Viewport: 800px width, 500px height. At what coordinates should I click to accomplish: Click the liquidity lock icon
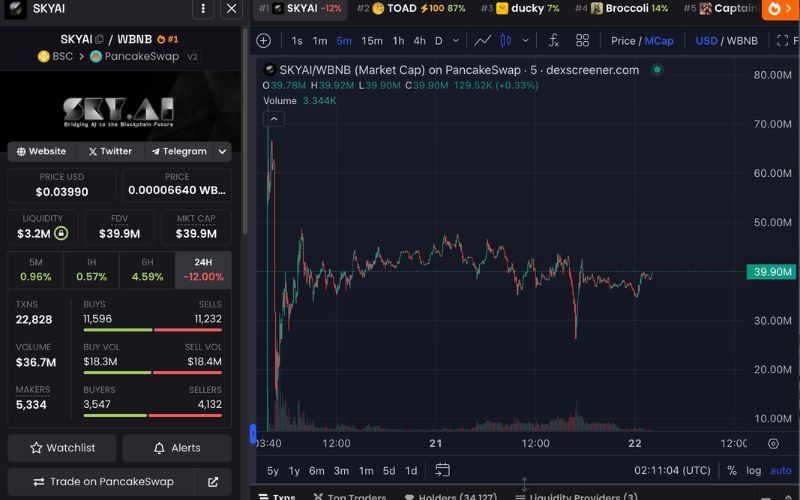coord(61,234)
